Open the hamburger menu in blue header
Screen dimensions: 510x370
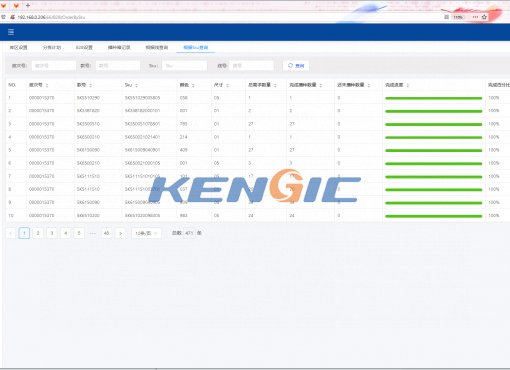pyautogui.click(x=11, y=32)
